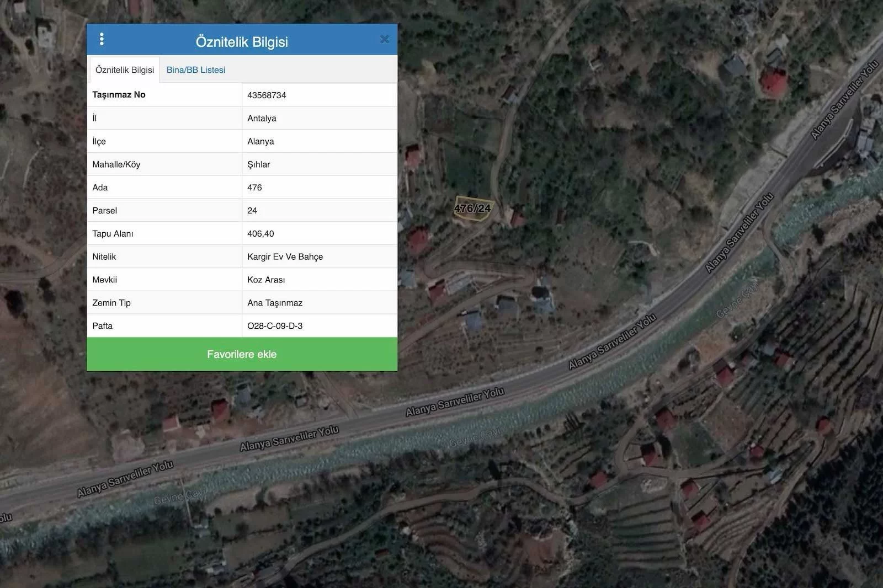Click the Zemin Tip label cell
The height and width of the screenshot is (588, 883).
click(111, 303)
